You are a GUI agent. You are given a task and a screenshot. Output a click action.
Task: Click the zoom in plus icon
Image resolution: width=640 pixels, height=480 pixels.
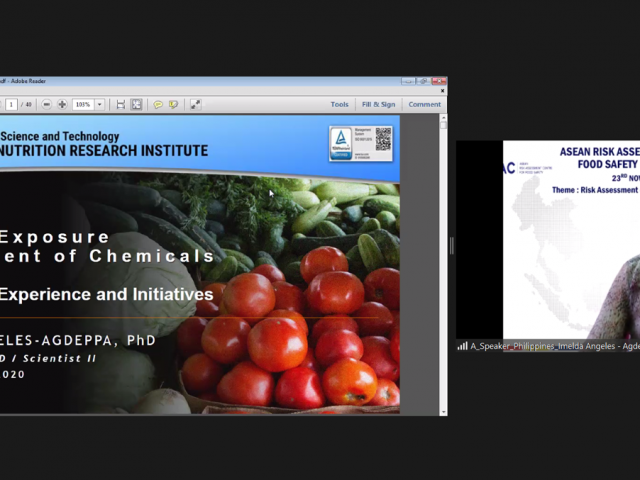(x=62, y=104)
